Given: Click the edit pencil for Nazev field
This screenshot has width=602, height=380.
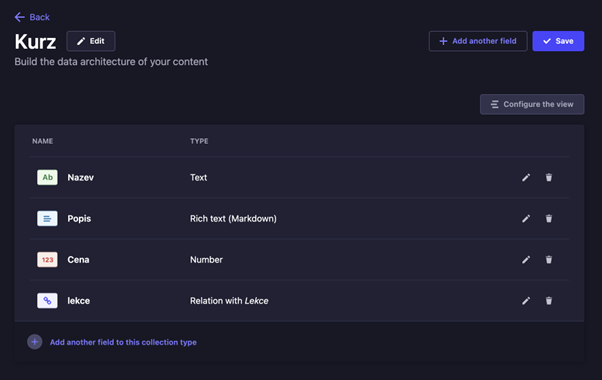Looking at the screenshot, I should point(526,177).
